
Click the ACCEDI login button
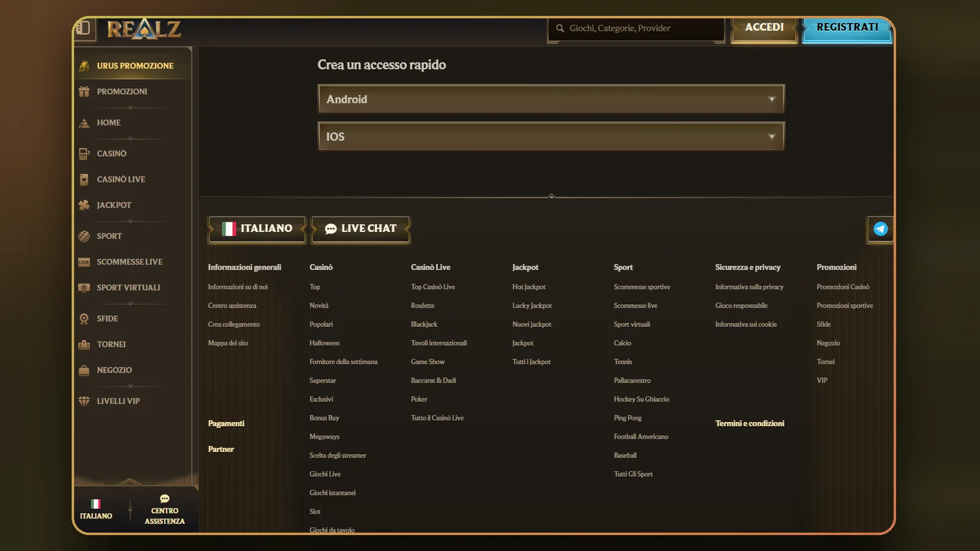click(x=764, y=28)
